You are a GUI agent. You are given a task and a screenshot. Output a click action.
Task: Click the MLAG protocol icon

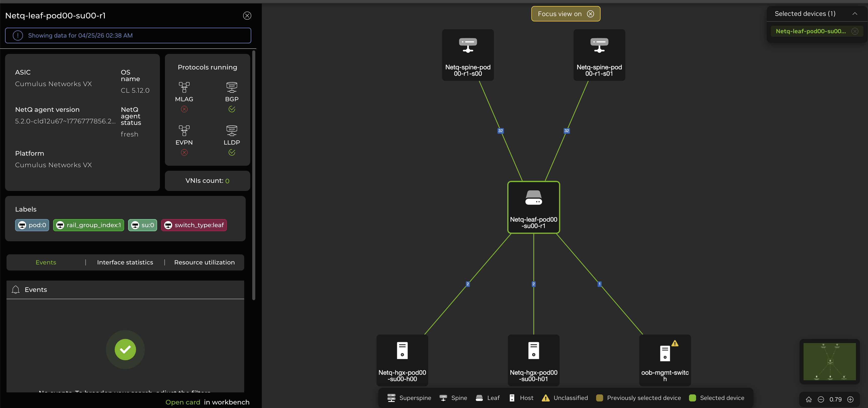(x=184, y=87)
